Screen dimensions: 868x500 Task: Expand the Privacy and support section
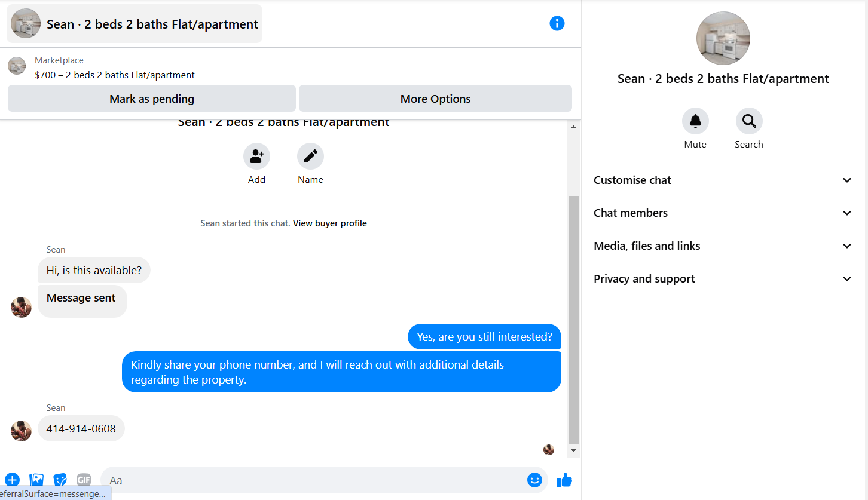click(x=723, y=279)
